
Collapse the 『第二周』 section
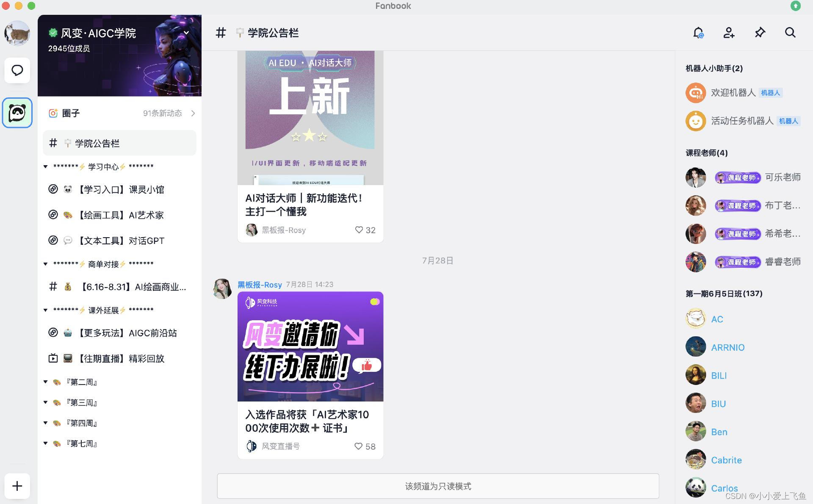[46, 382]
